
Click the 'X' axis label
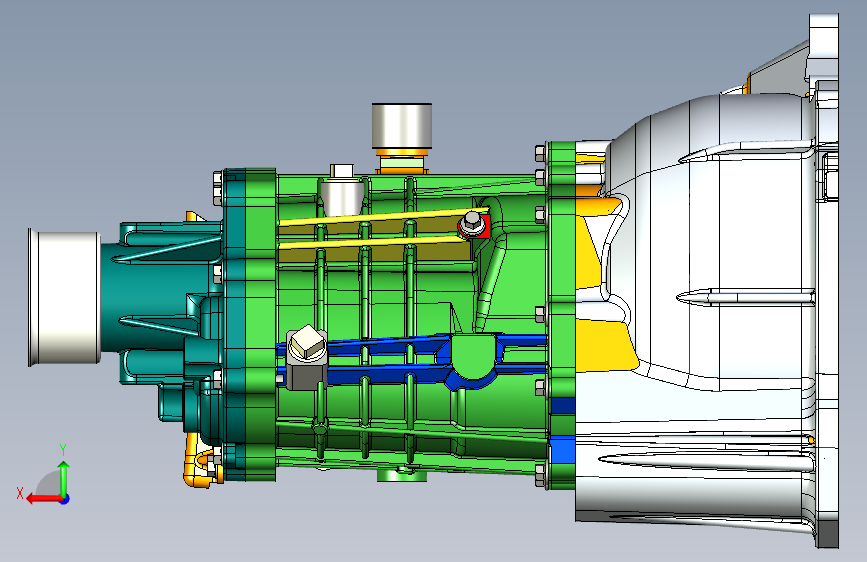(20, 493)
